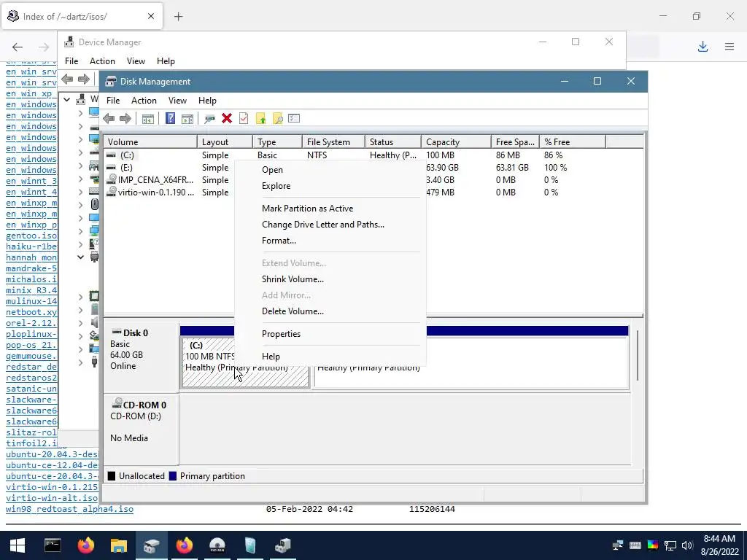Open a new browser tab
This screenshot has height=560, width=747.
pyautogui.click(x=178, y=17)
